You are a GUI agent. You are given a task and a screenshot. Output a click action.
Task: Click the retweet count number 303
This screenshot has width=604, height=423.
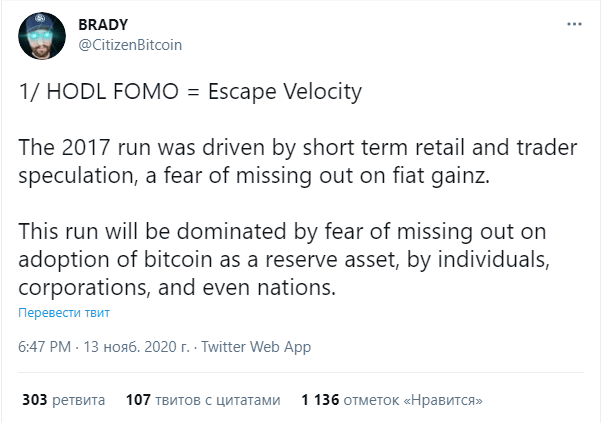pyautogui.click(x=35, y=400)
